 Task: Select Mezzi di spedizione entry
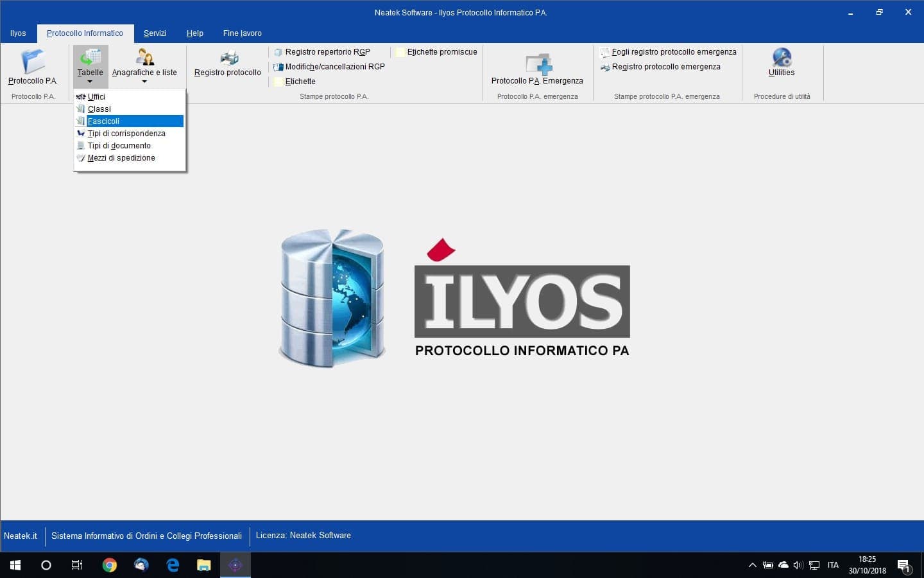pos(130,158)
